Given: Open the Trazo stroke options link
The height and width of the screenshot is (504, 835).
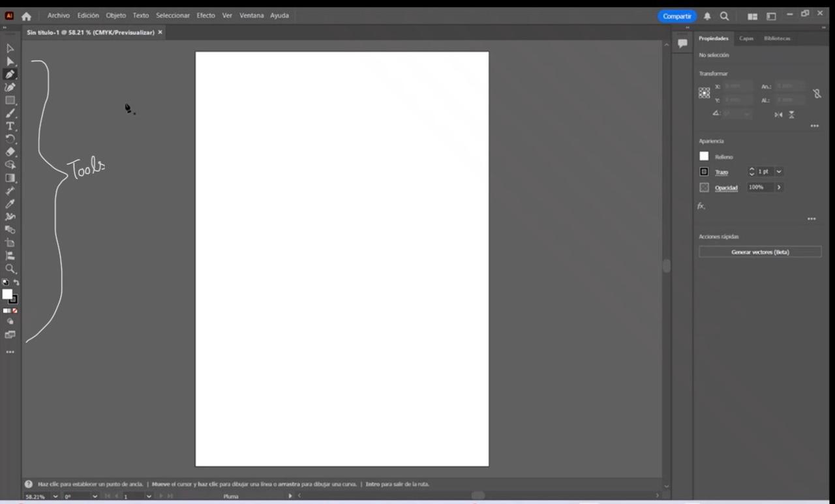Looking at the screenshot, I should (x=721, y=172).
